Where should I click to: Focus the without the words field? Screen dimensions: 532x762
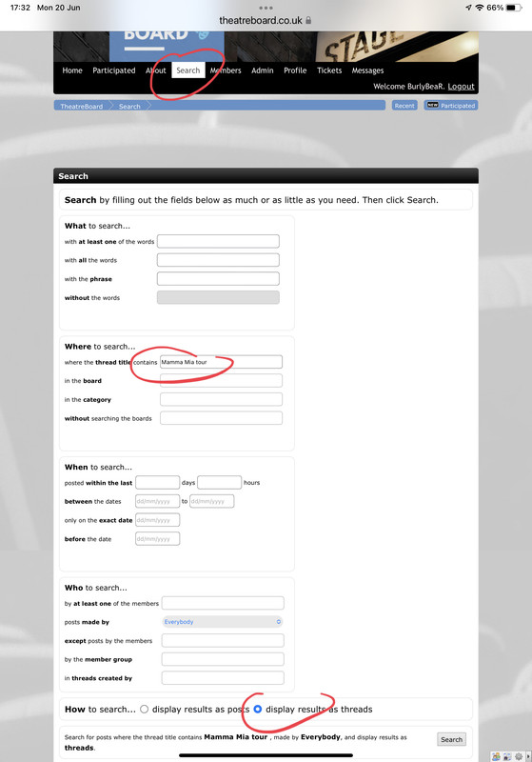click(x=218, y=297)
